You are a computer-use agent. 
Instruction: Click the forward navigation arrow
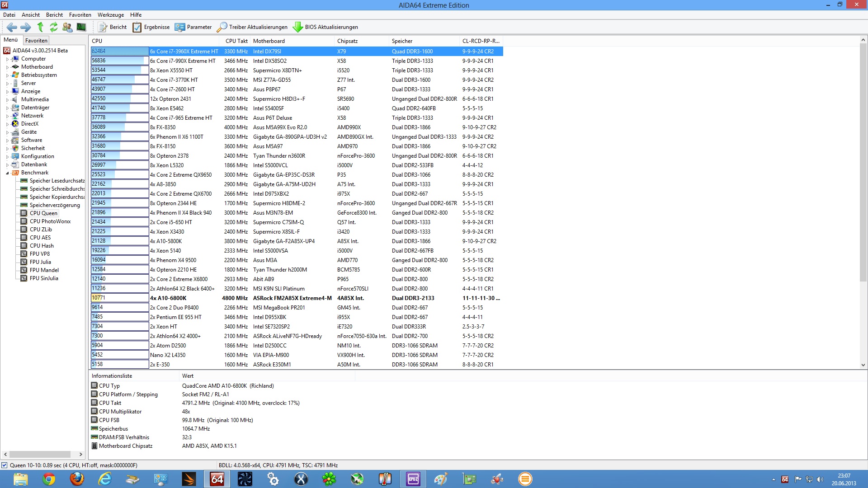coord(26,27)
